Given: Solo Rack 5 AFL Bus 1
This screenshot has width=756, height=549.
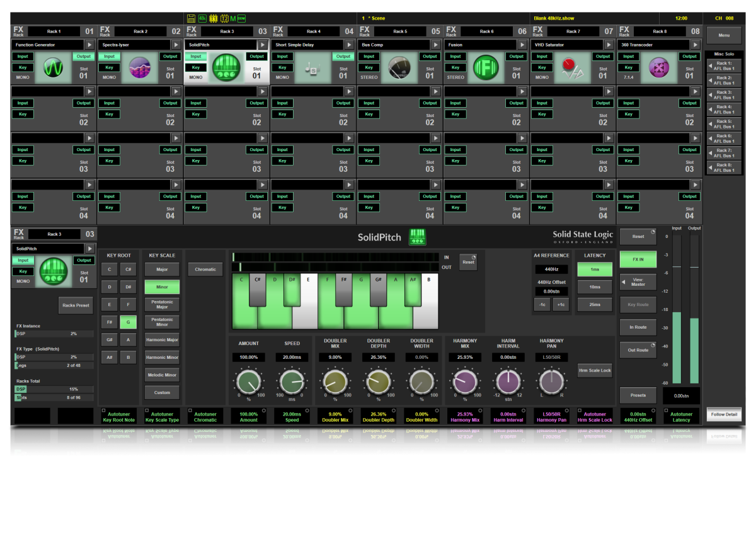Looking at the screenshot, I should pos(723,123).
